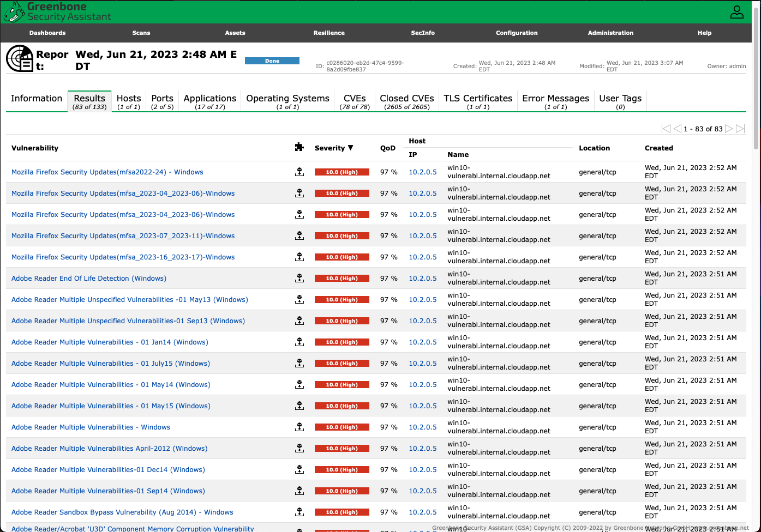Screen dimensions: 761x532
Task: Click severity bar for Adobe Reader End Of Life row
Action: pyautogui.click(x=342, y=278)
